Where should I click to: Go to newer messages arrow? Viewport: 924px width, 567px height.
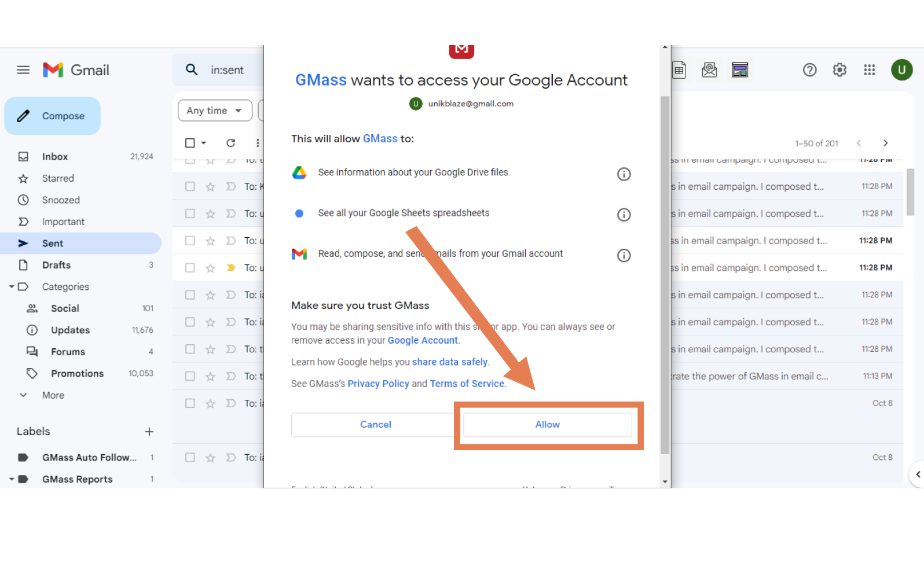pos(859,143)
